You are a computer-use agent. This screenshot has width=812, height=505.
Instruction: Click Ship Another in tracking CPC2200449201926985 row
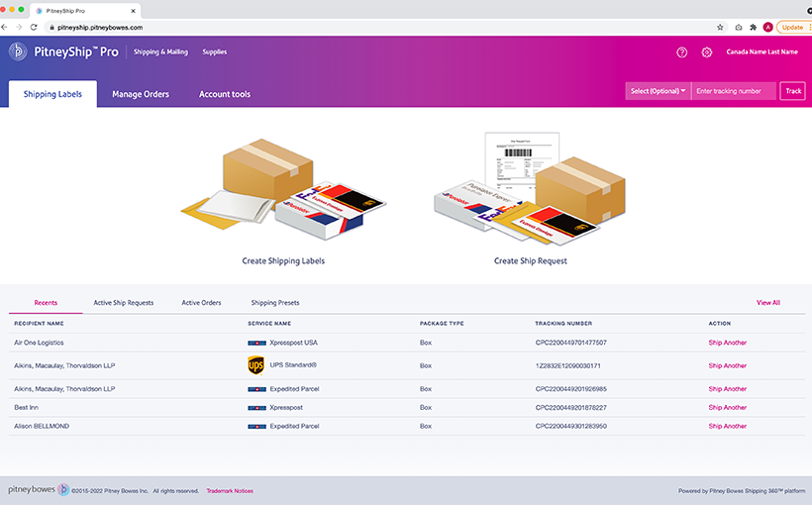click(x=728, y=389)
